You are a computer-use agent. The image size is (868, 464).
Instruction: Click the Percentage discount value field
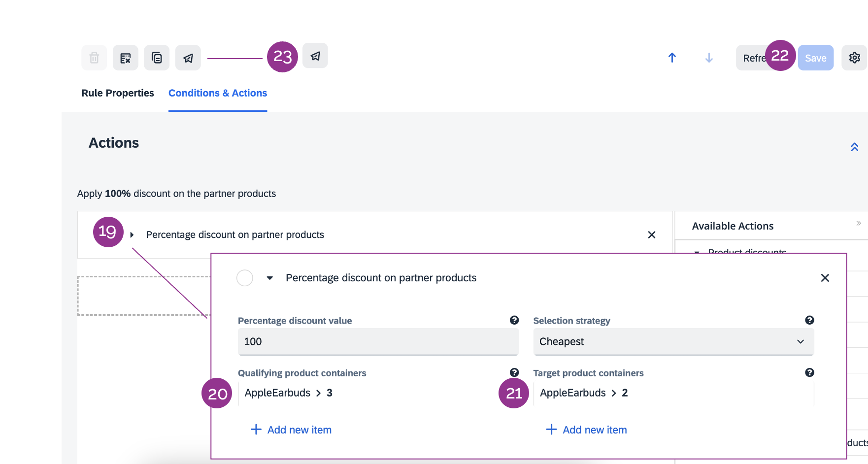click(x=378, y=341)
